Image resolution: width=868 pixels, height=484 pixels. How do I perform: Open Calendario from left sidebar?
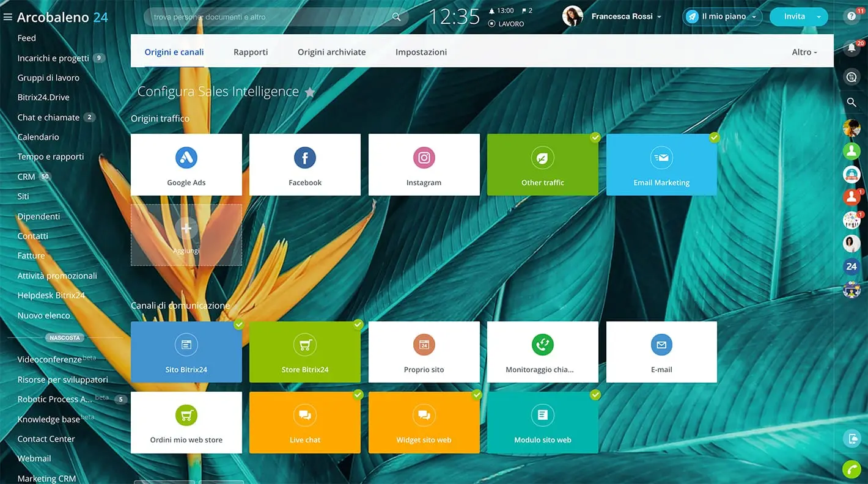click(x=38, y=137)
